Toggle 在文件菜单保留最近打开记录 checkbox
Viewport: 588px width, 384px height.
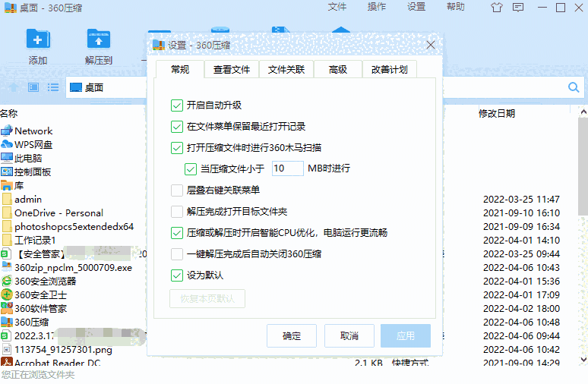[x=176, y=127]
